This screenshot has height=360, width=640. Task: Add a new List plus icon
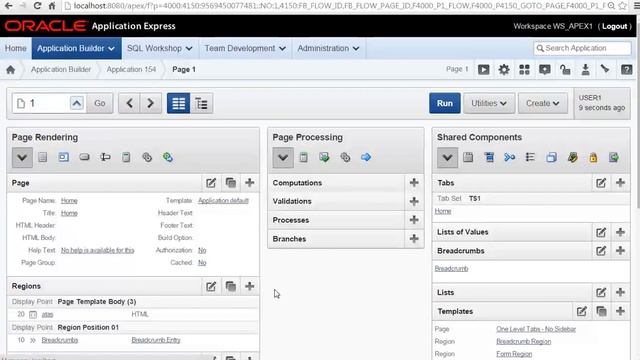pos(620,292)
